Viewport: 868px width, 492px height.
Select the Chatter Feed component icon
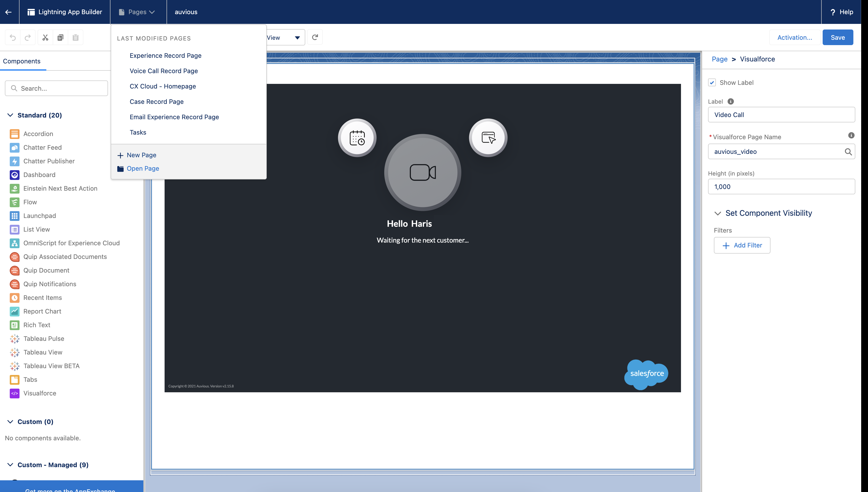14,147
